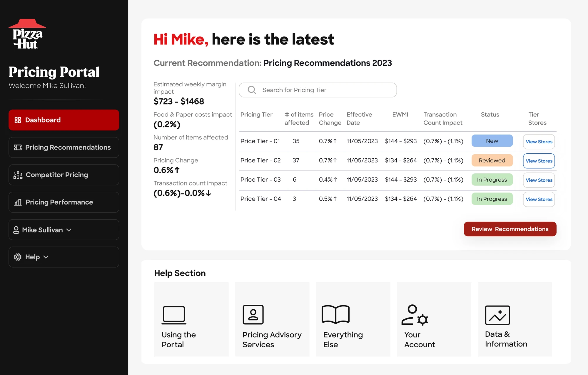The image size is (588, 375).
Task: Click the Reviewed status badge
Action: coord(492,160)
